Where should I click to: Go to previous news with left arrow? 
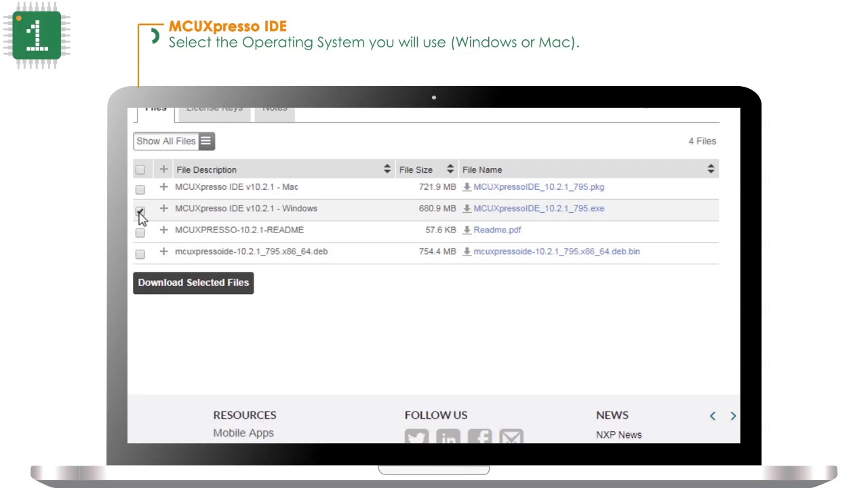pyautogui.click(x=713, y=416)
